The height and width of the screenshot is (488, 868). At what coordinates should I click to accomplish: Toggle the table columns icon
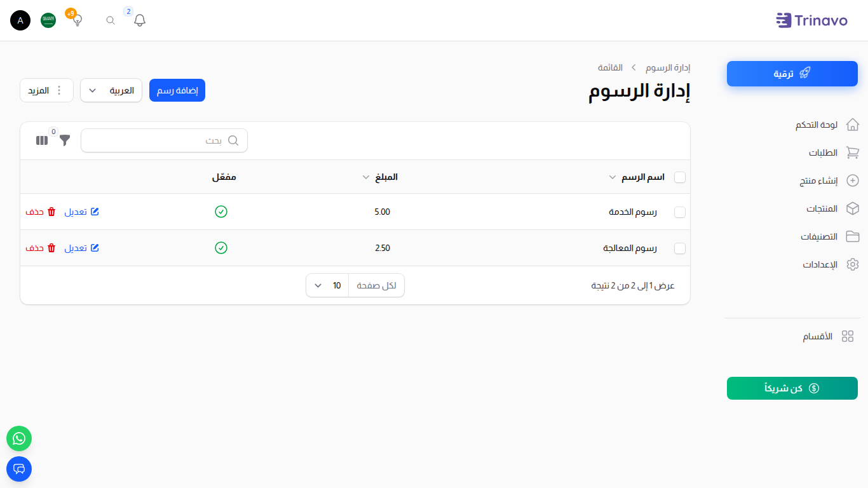tap(42, 140)
